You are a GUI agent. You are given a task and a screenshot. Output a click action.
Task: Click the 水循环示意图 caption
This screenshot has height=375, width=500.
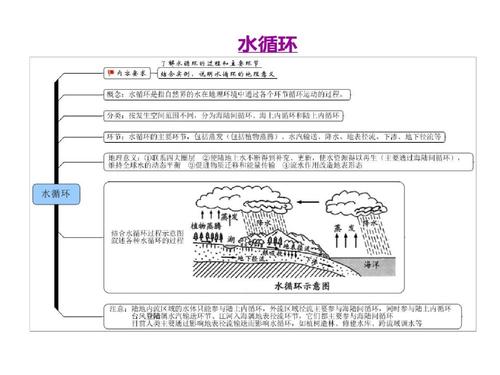pos(302,286)
